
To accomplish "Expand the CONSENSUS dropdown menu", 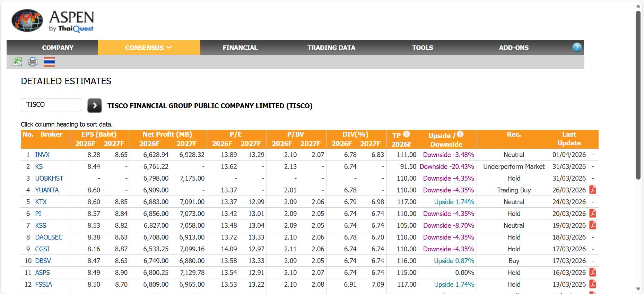I will [x=149, y=48].
